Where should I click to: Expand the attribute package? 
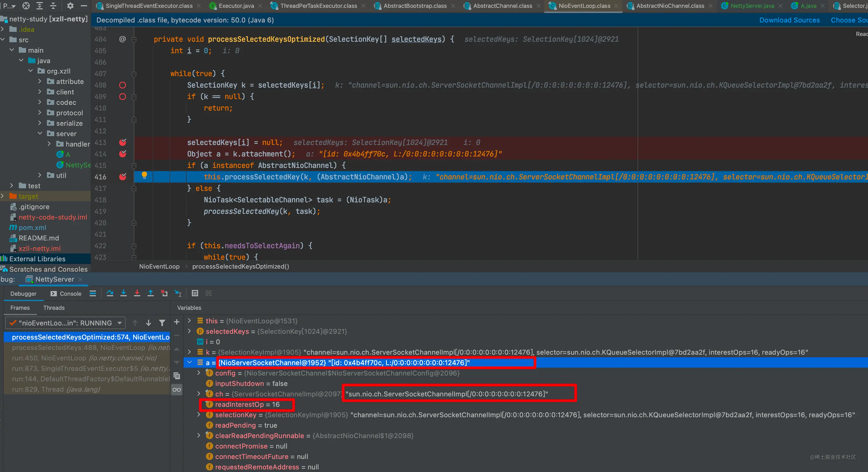(40, 82)
